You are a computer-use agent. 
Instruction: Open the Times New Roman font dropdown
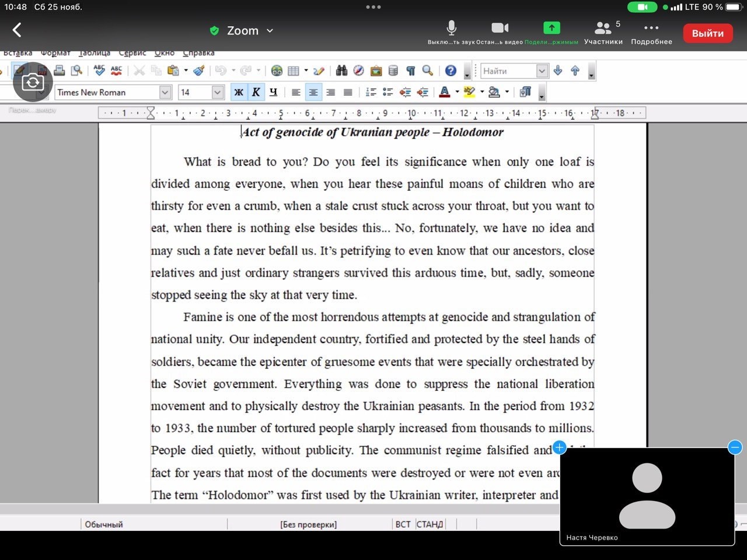click(x=165, y=92)
